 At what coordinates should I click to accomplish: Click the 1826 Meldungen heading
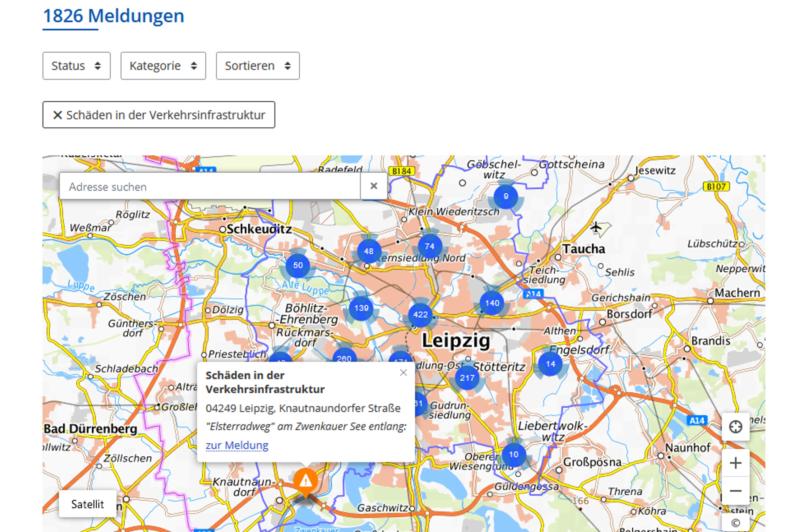(113, 16)
